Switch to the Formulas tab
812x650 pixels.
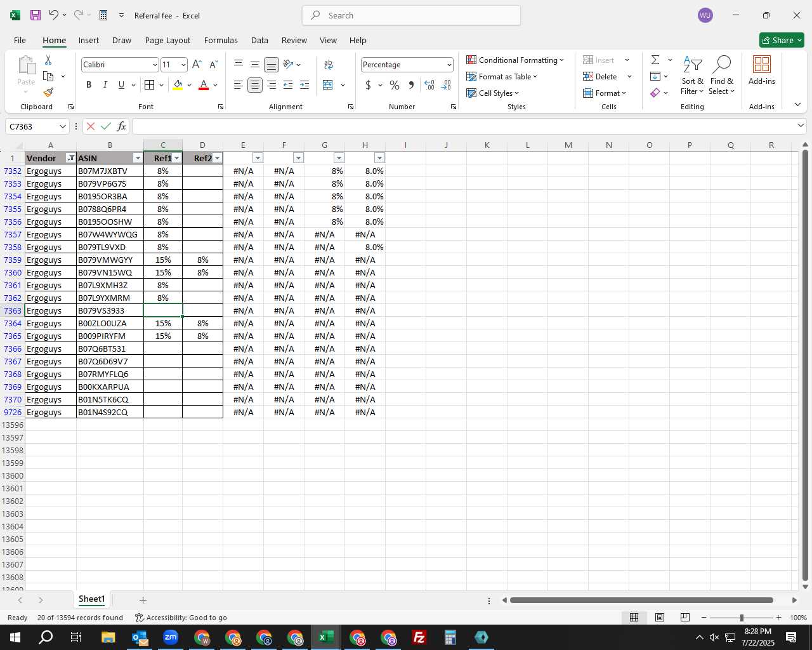point(221,40)
